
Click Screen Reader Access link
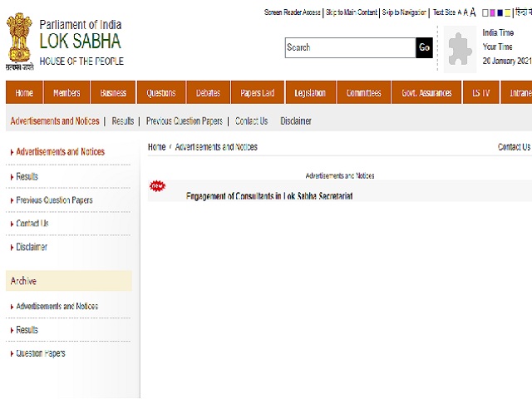click(292, 12)
